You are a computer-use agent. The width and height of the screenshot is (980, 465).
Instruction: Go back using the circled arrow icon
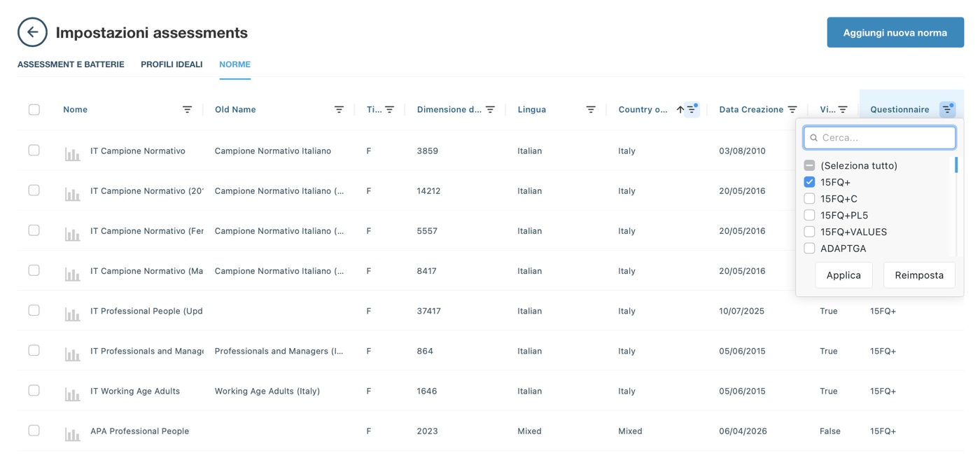32,32
